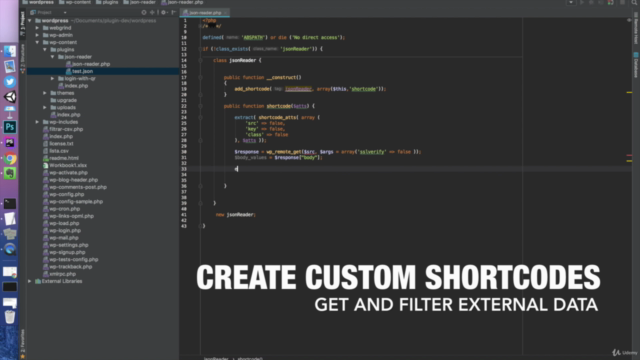Open Evernote from the dock
Image resolution: width=640 pixels, height=360 pixels.
[10, 173]
